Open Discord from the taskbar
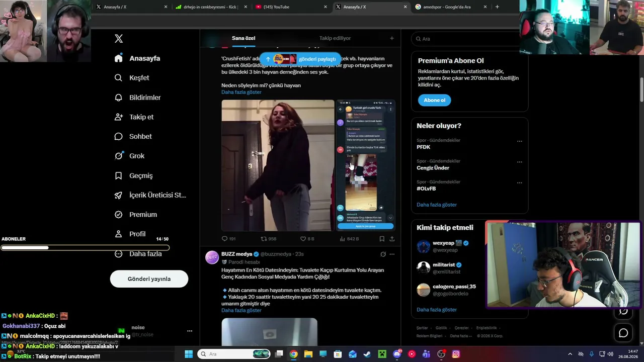Viewport: 644px width, 362px height. pos(397,354)
